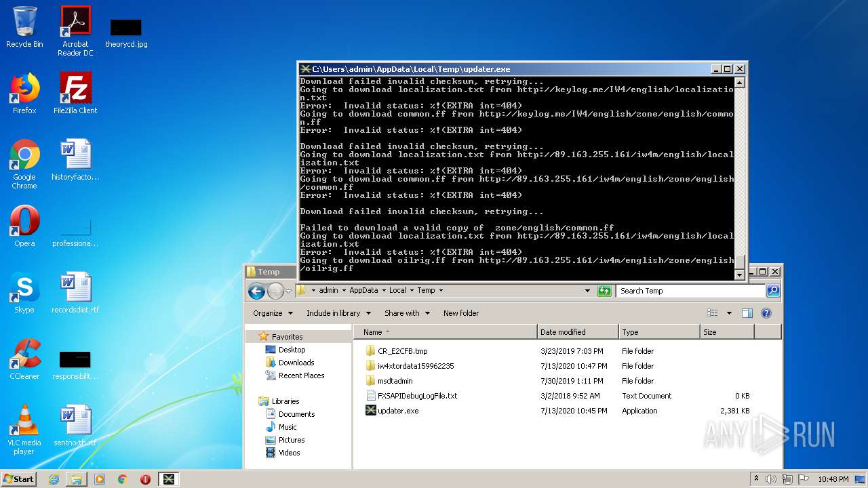Select the historyfacto... Word document icon
868x488 pixels.
[75, 160]
